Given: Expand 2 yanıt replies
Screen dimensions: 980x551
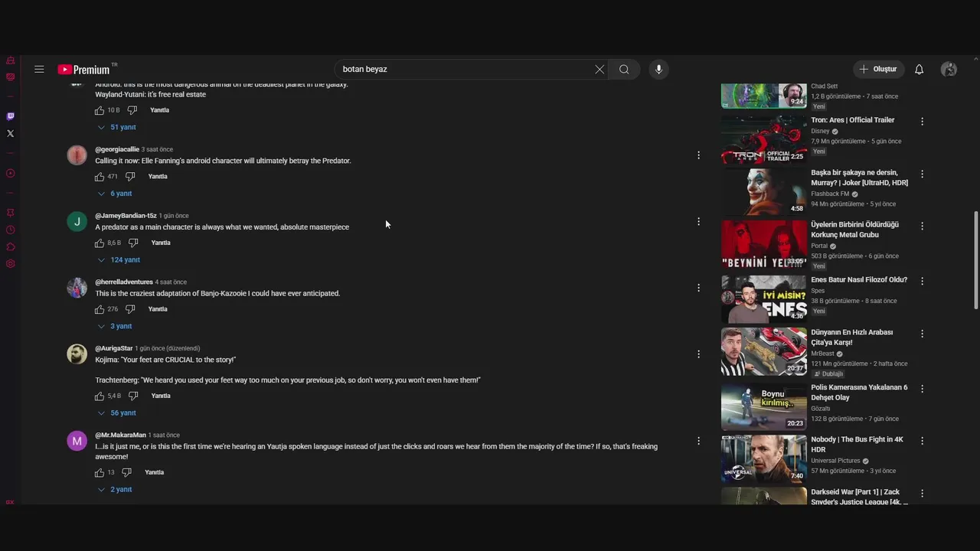Looking at the screenshot, I should tap(115, 490).
